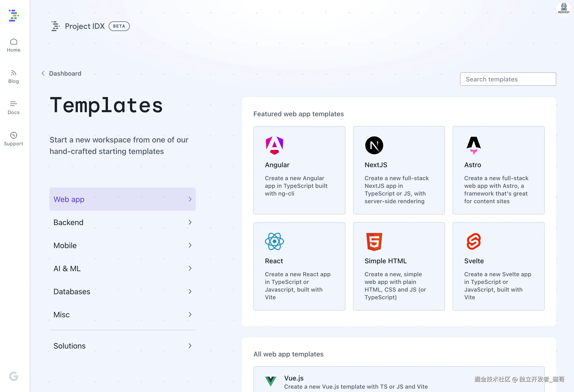Click the Home icon in sidebar

pyautogui.click(x=14, y=42)
